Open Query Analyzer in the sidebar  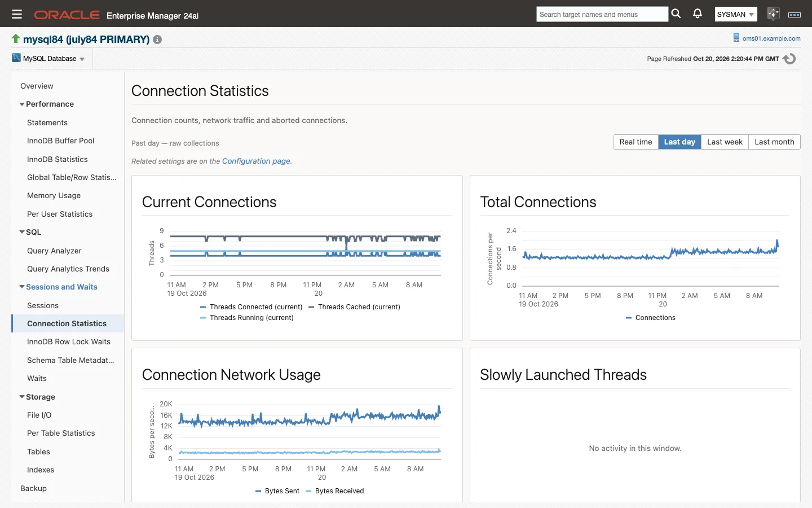tap(54, 251)
